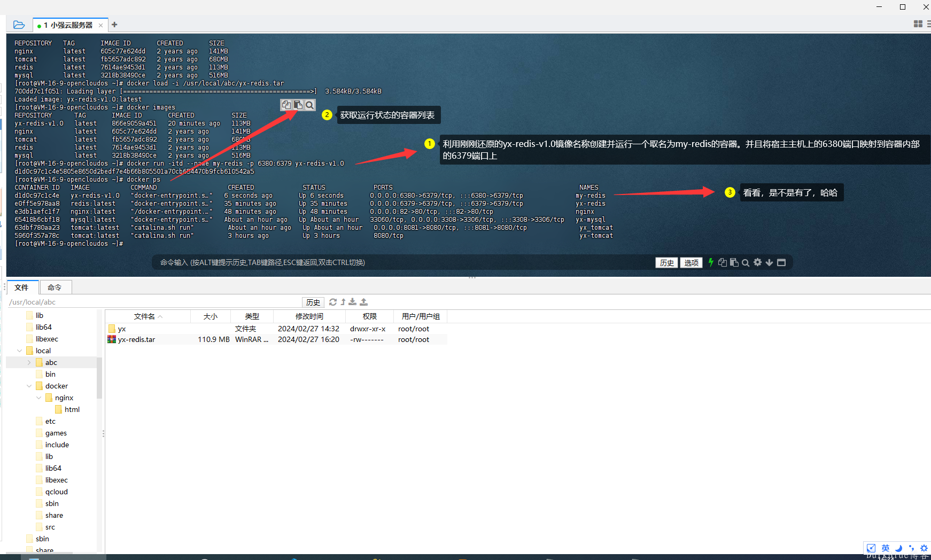This screenshot has height=560, width=931.
Task: Open the connection manager folder icon
Action: [x=19, y=25]
